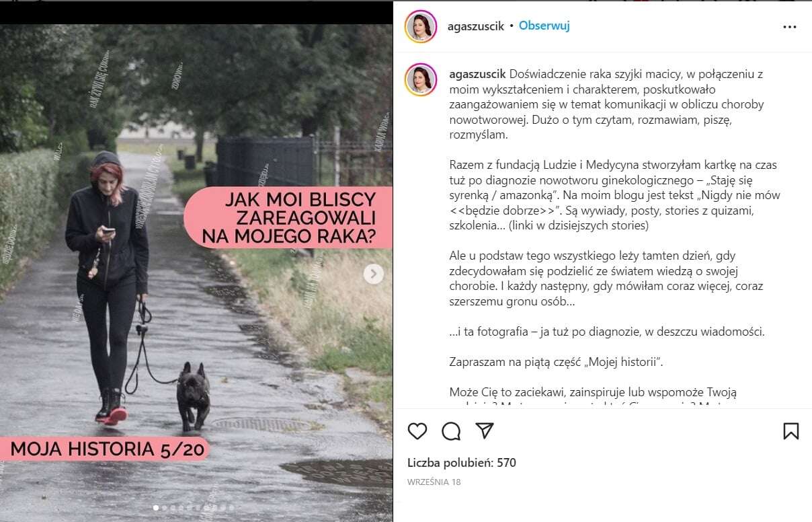The width and height of the screenshot is (812, 522).
Task: Follow the account with the Obserwuj button
Action: tap(544, 26)
